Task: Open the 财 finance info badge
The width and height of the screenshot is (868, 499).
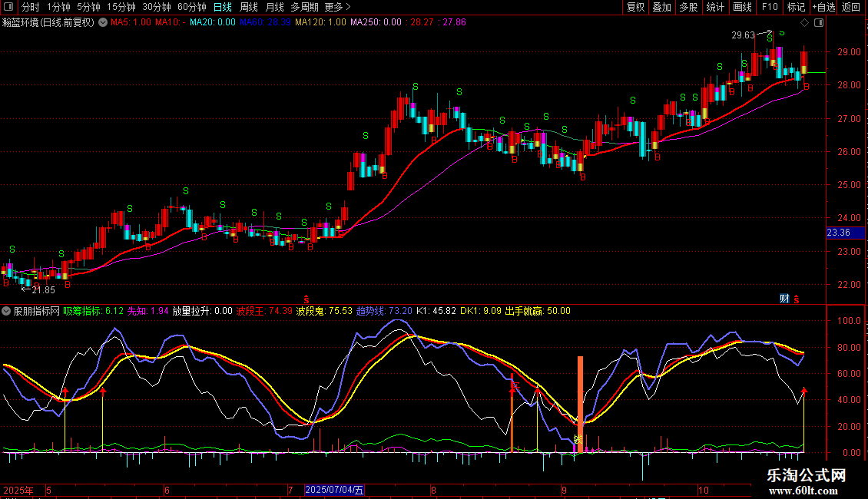Action: [x=784, y=299]
